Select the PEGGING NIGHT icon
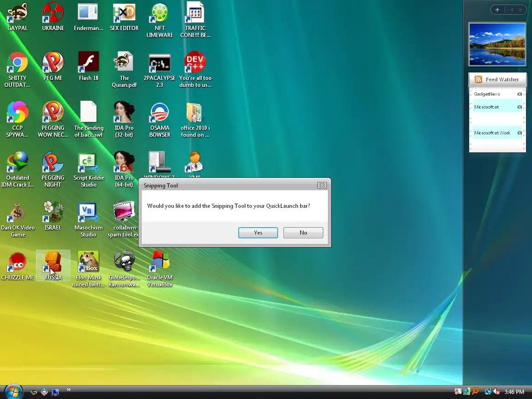 (53, 169)
